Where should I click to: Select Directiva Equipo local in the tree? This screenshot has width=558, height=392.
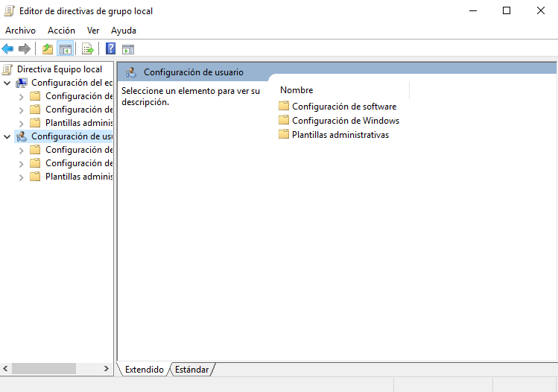pyautogui.click(x=60, y=69)
